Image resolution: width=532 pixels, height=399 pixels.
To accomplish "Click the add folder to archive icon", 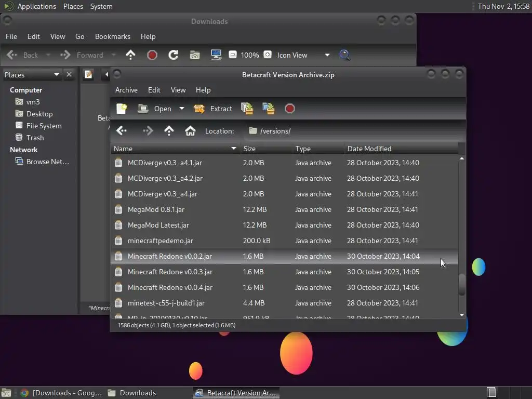I will point(269,109).
